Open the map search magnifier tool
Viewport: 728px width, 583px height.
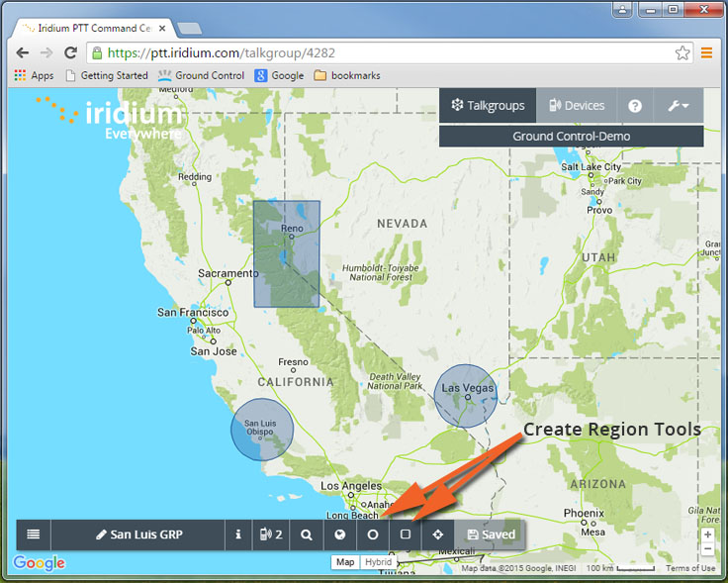[306, 534]
